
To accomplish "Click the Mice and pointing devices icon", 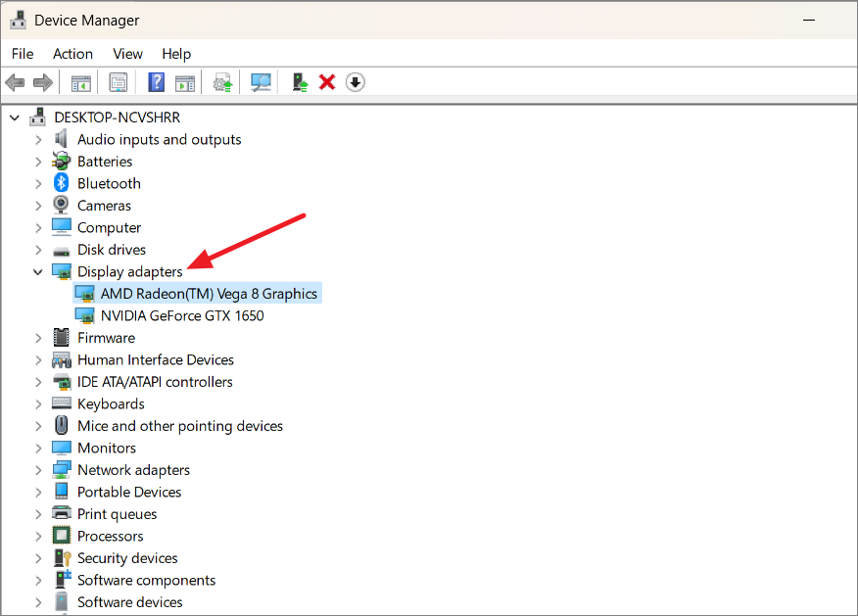I will pos(62,425).
